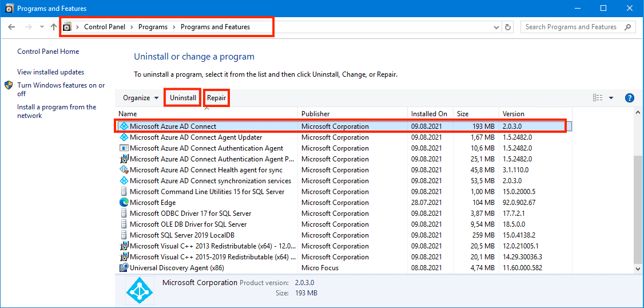Viewport: 644px width, 308px height.
Task: Click the scrollbar down arrow
Action: [x=638, y=268]
